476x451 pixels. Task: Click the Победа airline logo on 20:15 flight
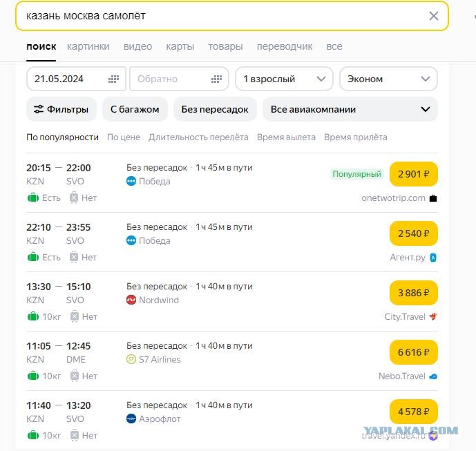coord(131,181)
